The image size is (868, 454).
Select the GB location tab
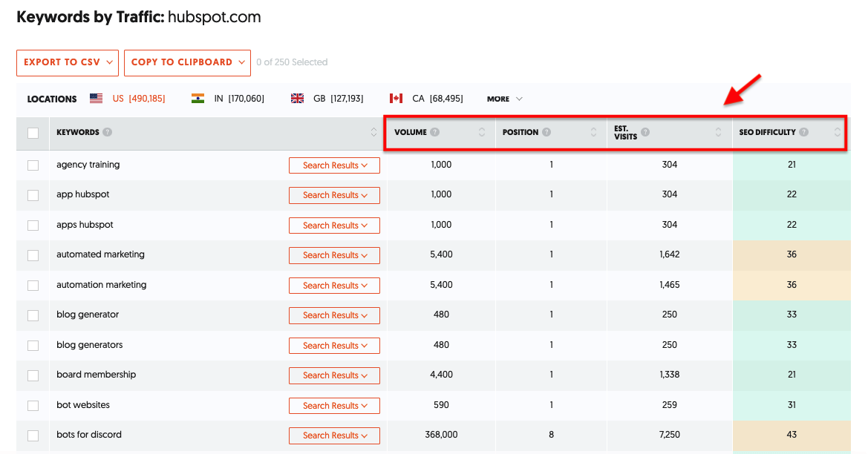327,99
